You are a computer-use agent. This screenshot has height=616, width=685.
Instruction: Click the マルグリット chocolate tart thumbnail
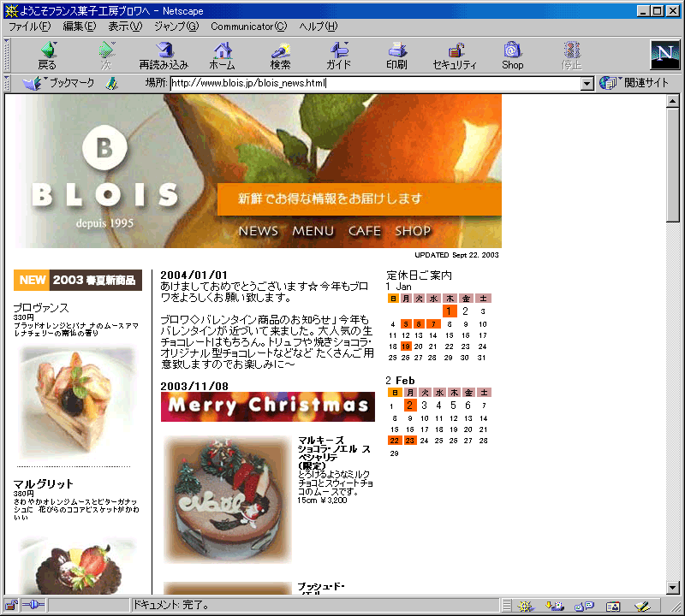[x=78, y=566]
